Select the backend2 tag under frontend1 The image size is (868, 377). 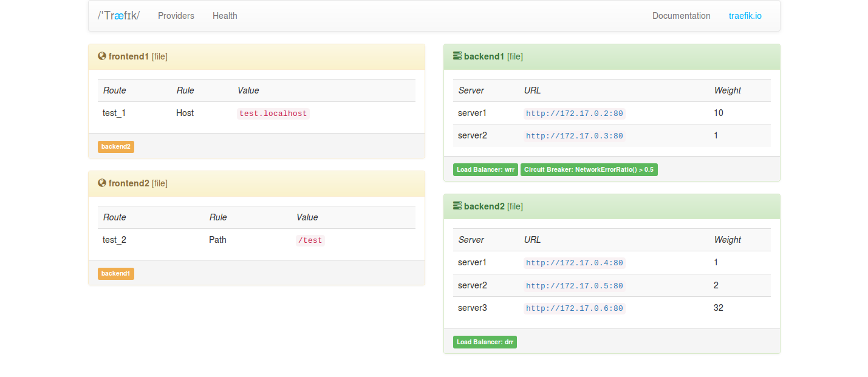[115, 146]
